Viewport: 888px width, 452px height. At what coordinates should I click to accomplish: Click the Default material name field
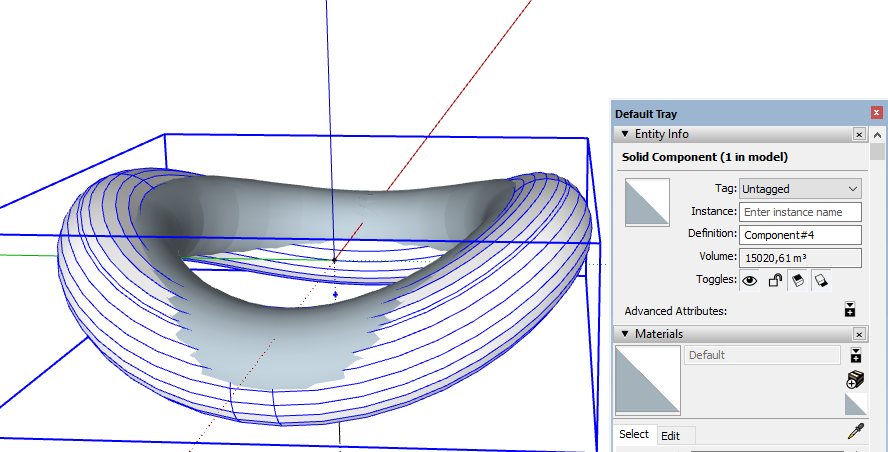click(762, 355)
